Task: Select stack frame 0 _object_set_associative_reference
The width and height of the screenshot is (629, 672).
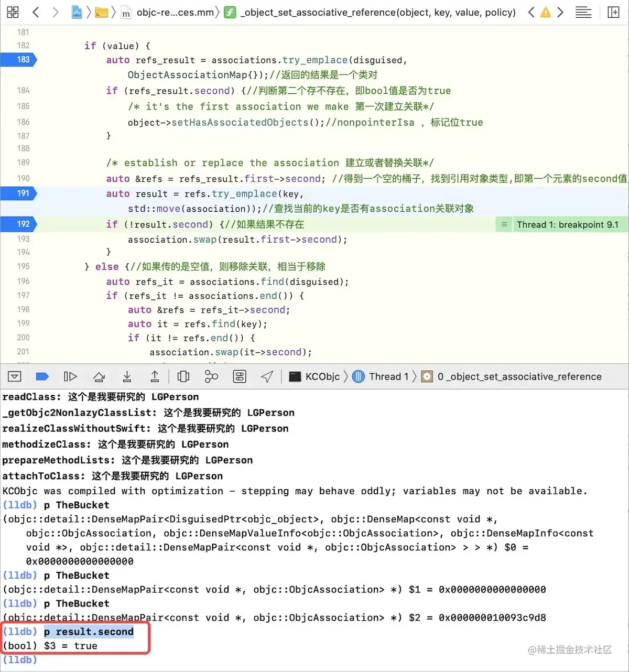Action: (x=512, y=376)
